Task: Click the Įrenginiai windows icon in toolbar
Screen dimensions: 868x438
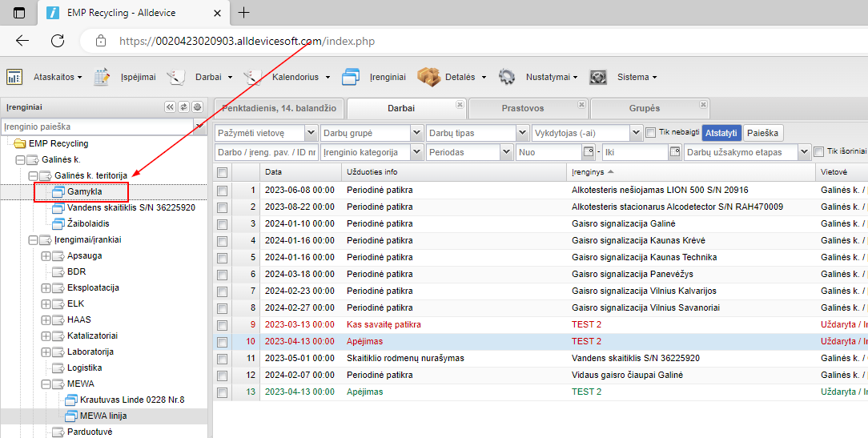Action: point(350,77)
